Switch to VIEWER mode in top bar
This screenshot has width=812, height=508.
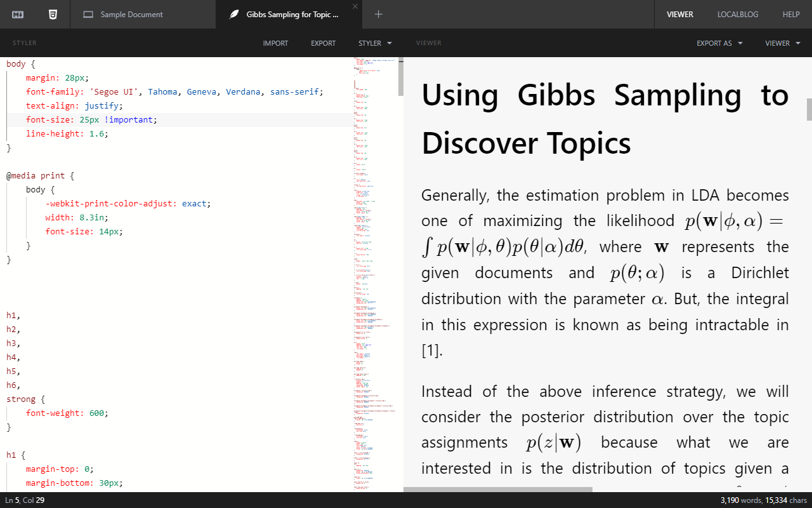click(680, 14)
